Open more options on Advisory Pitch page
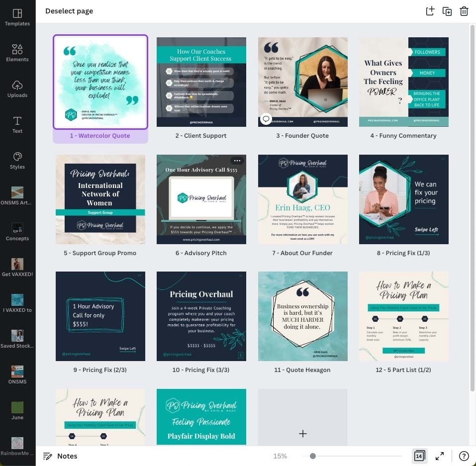Image resolution: width=476 pixels, height=466 pixels. pyautogui.click(x=237, y=160)
